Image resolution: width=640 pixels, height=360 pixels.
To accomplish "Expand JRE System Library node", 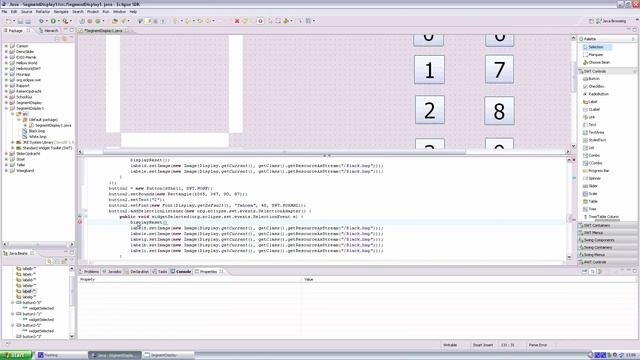I will (x=13, y=142).
